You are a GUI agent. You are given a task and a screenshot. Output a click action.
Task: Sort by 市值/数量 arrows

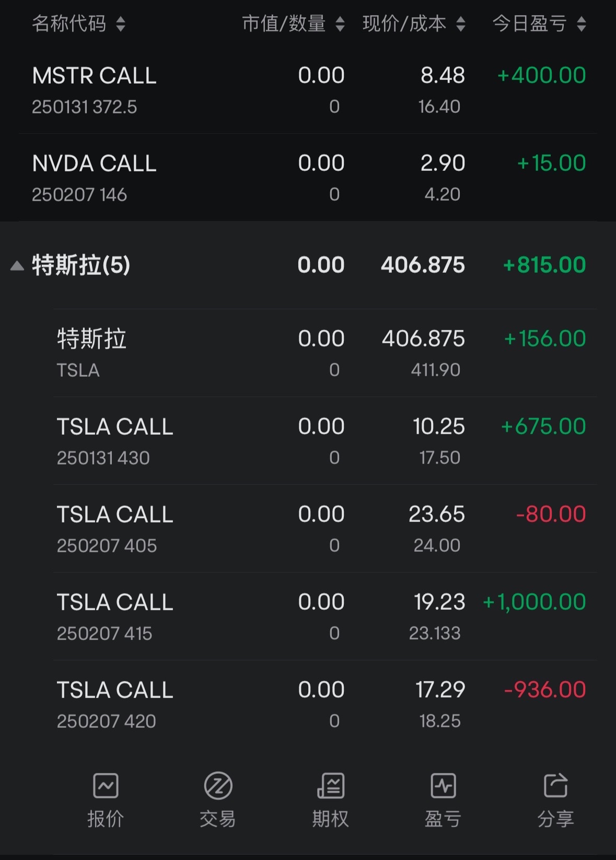tap(340, 24)
